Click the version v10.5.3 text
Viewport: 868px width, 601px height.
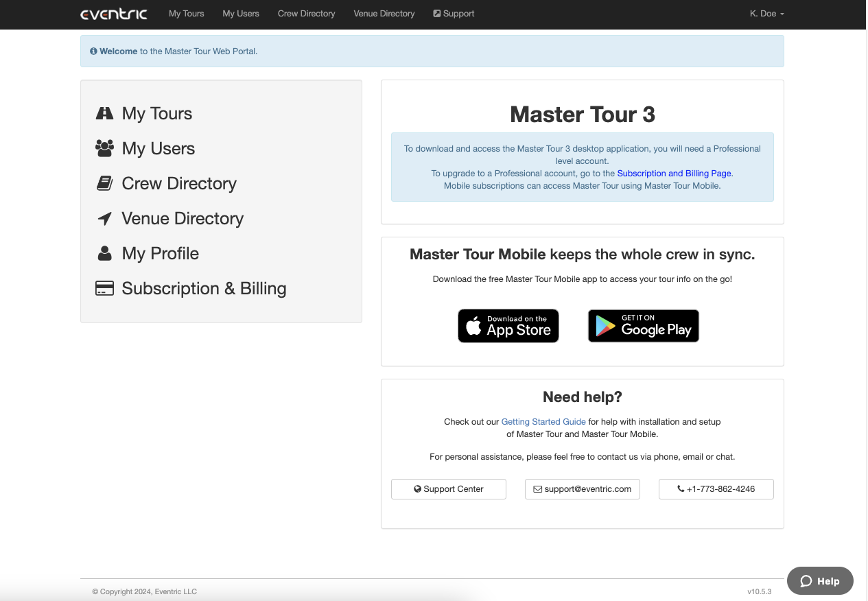pos(760,591)
